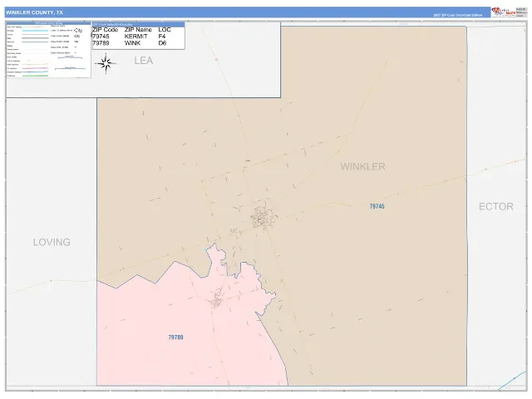Click F4 location in the index table

[162, 37]
